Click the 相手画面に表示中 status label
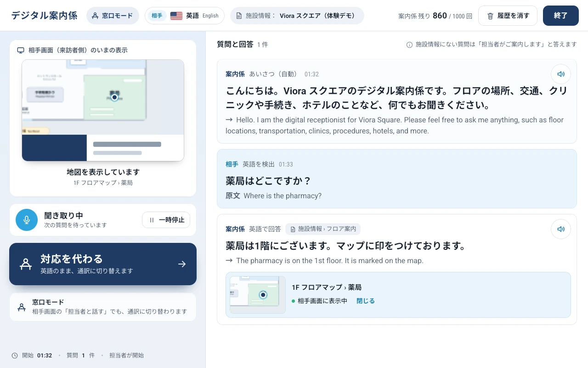The width and height of the screenshot is (588, 368). click(322, 301)
